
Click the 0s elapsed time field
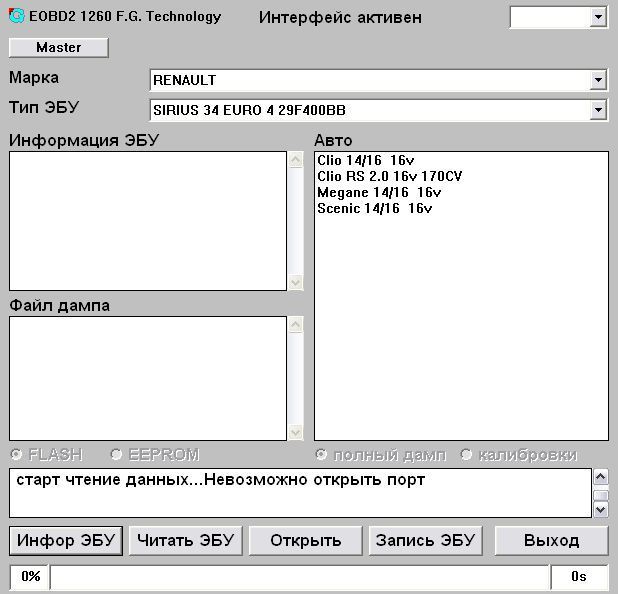579,577
